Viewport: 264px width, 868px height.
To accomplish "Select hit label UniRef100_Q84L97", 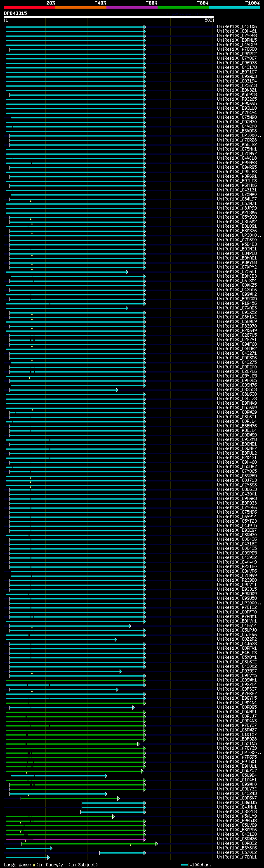I will 237,199.
